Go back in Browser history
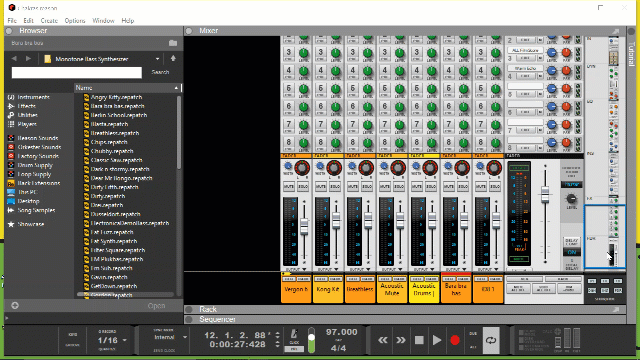This screenshot has height=360, width=640. [x=14, y=59]
